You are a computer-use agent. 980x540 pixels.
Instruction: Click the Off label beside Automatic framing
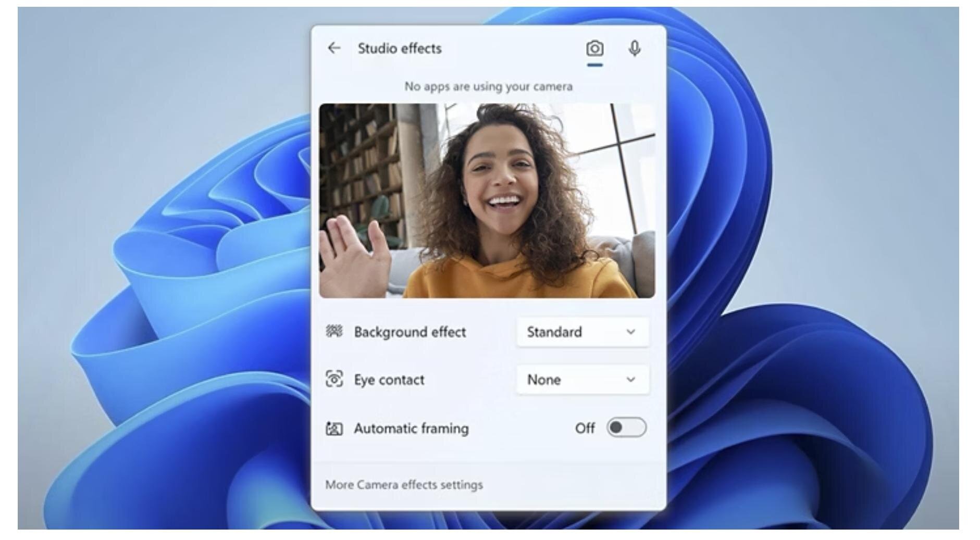click(x=585, y=429)
